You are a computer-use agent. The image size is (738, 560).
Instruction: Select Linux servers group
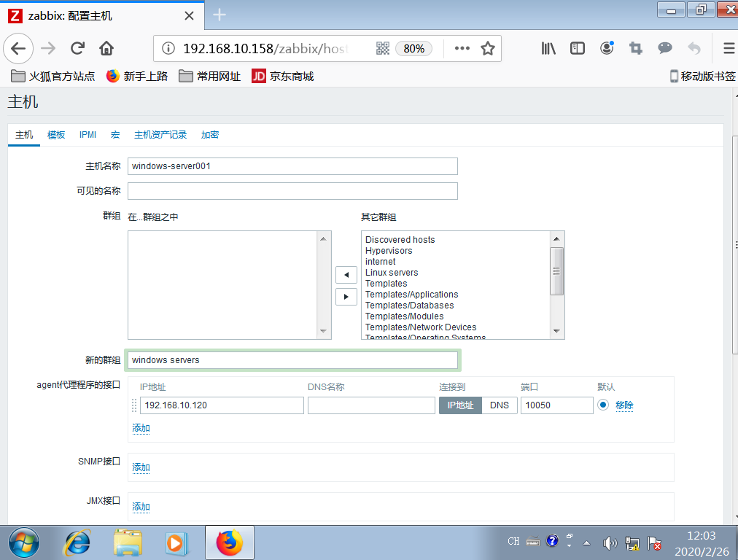click(392, 273)
